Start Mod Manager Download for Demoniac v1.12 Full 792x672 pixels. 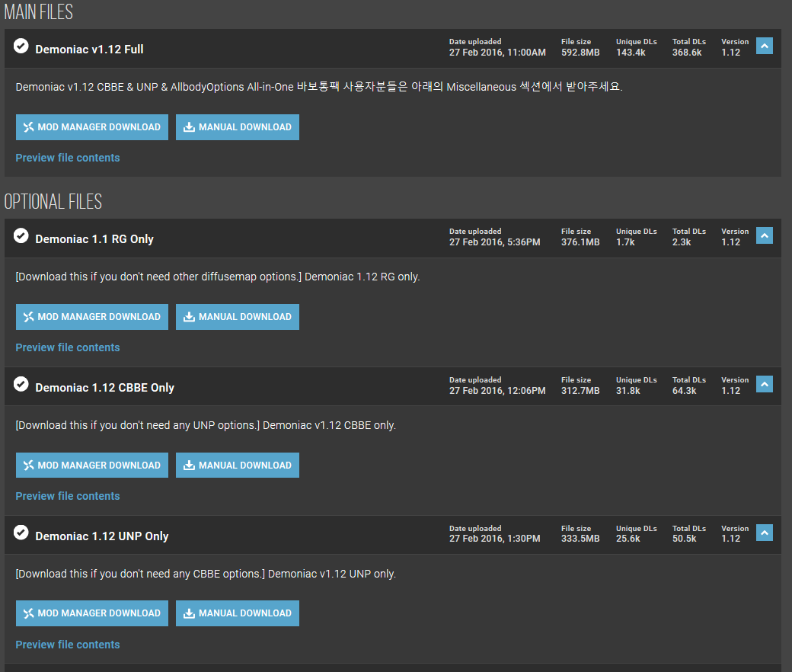pyautogui.click(x=92, y=127)
